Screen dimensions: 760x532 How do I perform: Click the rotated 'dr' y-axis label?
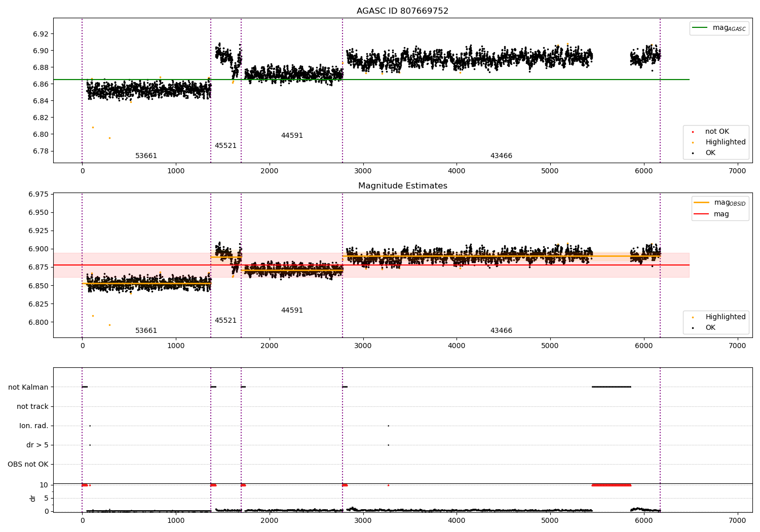(x=33, y=498)
